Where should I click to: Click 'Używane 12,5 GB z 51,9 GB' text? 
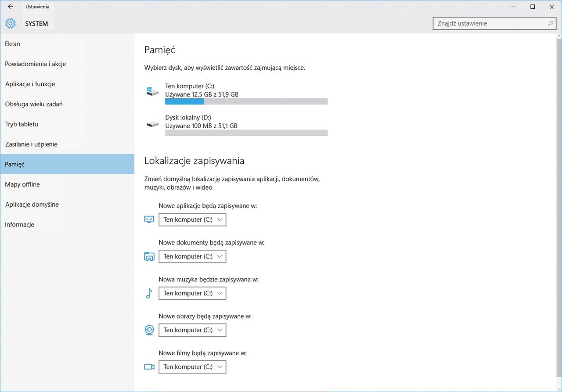click(202, 94)
